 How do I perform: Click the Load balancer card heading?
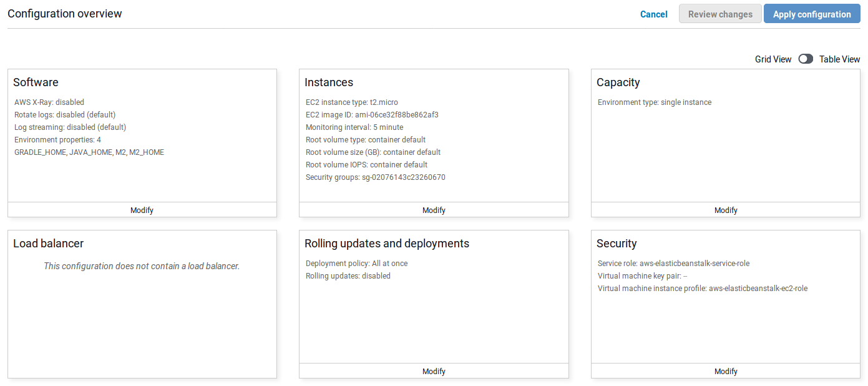48,244
